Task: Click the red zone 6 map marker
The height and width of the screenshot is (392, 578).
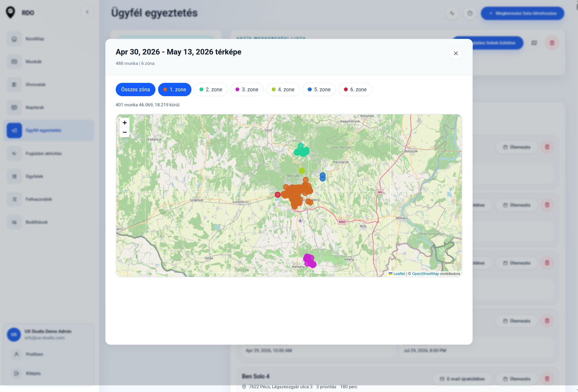Action: 278,195
